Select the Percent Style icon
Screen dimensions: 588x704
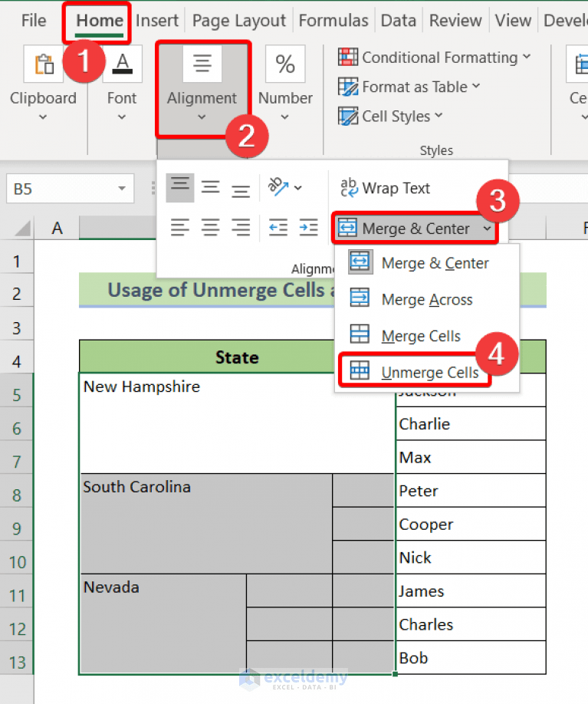click(284, 64)
